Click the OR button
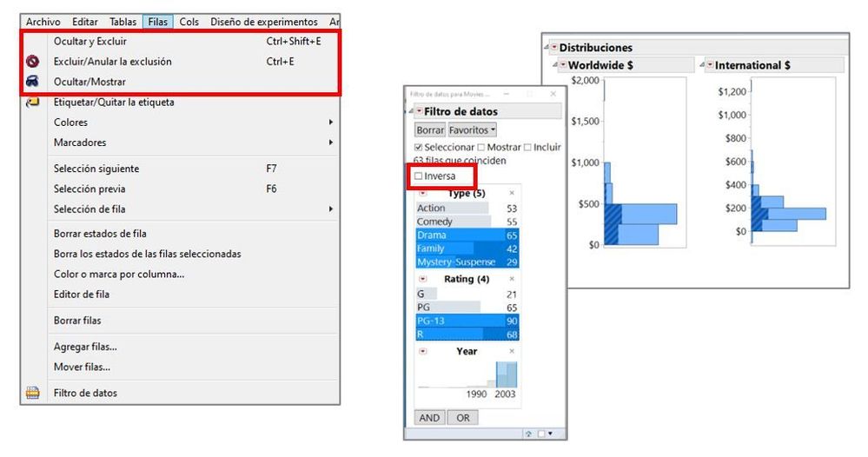The image size is (868, 457). click(463, 418)
